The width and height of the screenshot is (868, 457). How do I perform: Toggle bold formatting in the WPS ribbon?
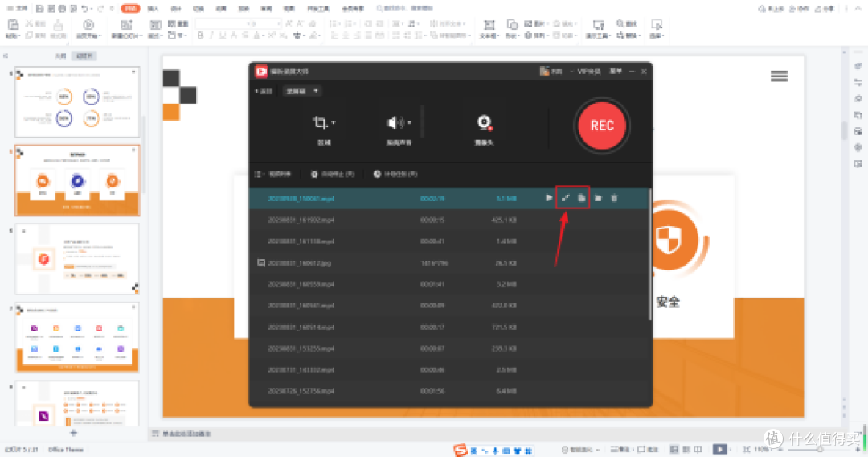[200, 35]
